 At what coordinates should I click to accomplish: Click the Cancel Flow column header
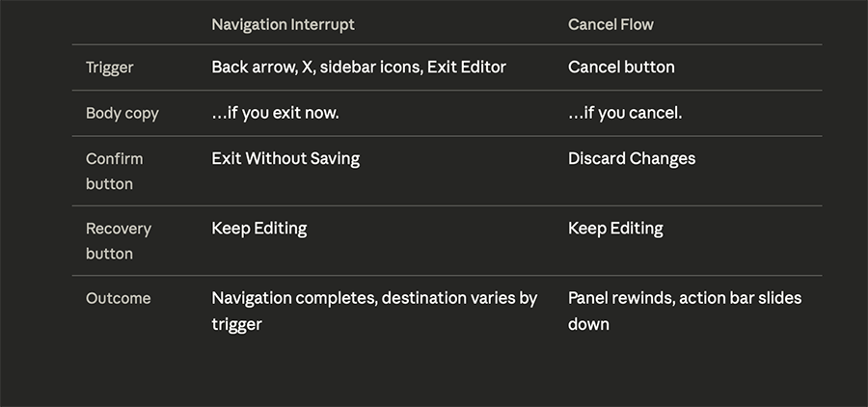point(610,24)
